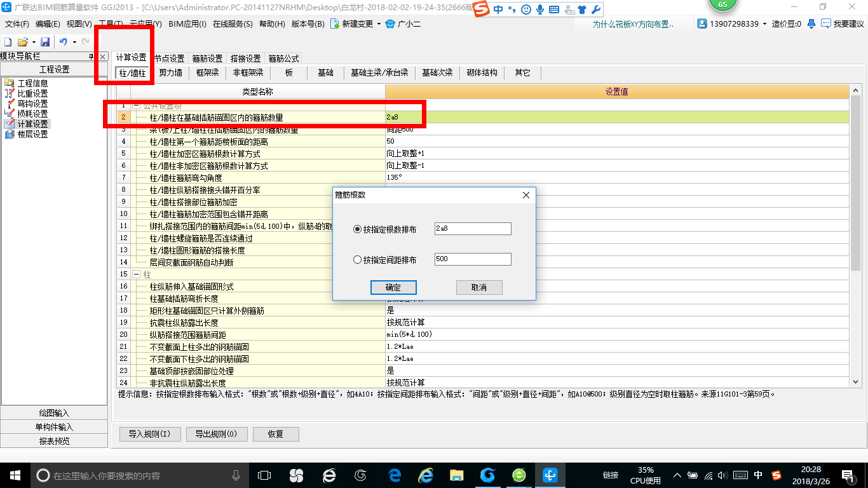Image resolution: width=868 pixels, height=488 pixels.
Task: Click the Save disk toolbar icon
Action: pos(45,42)
